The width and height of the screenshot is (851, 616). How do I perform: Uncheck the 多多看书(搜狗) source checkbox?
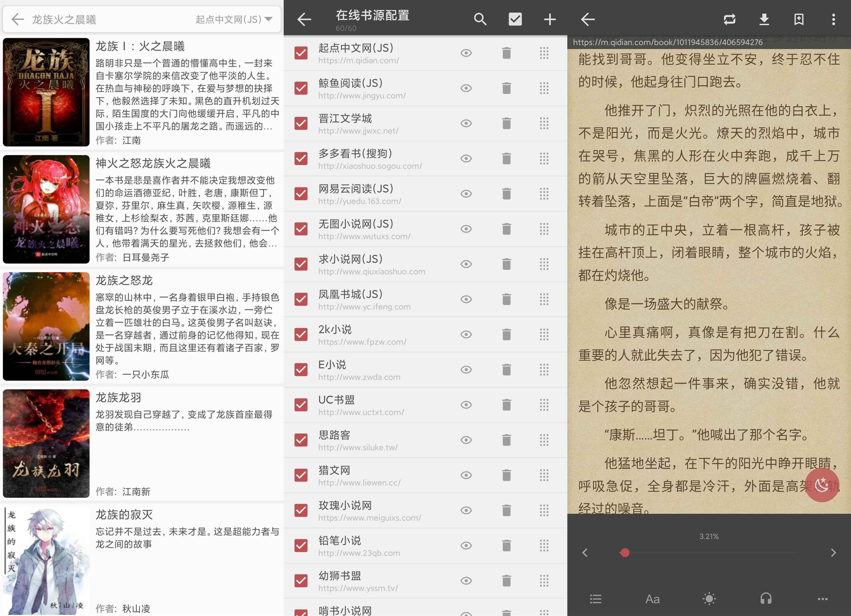point(300,158)
